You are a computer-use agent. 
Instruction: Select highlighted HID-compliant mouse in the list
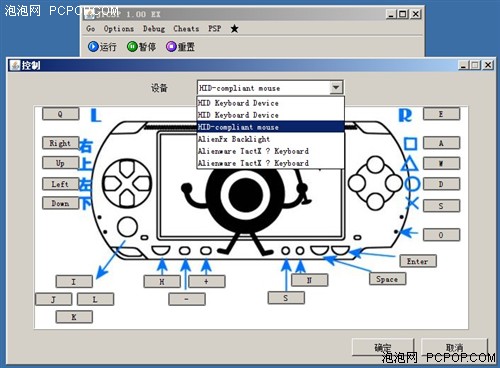tap(271, 127)
